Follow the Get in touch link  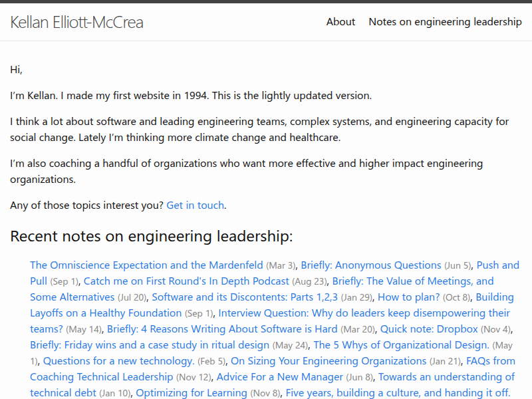click(x=195, y=205)
